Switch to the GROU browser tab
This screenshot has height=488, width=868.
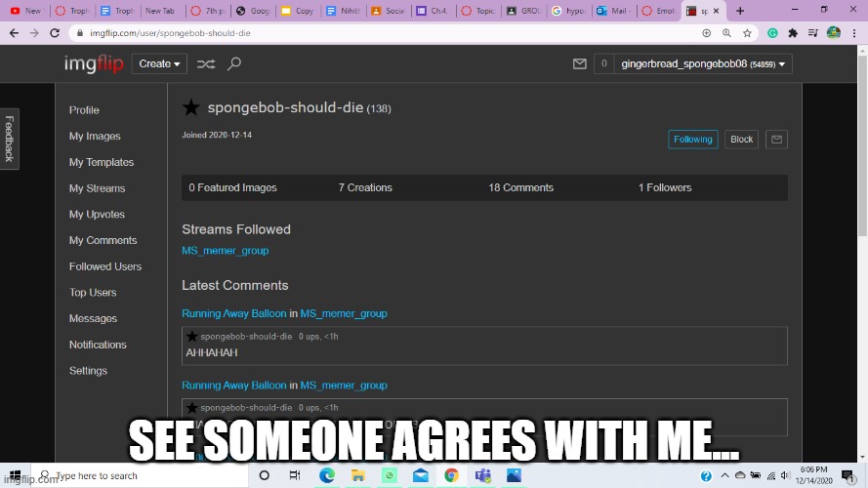point(523,11)
